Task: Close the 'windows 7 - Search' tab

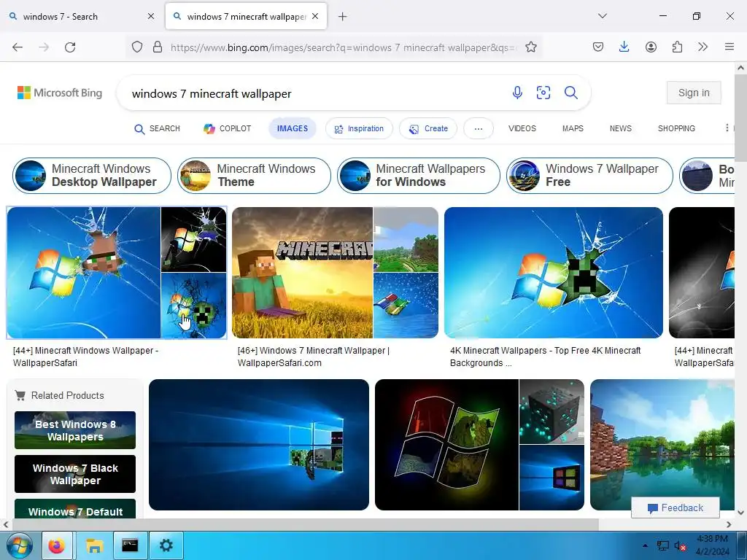Action: [x=151, y=16]
